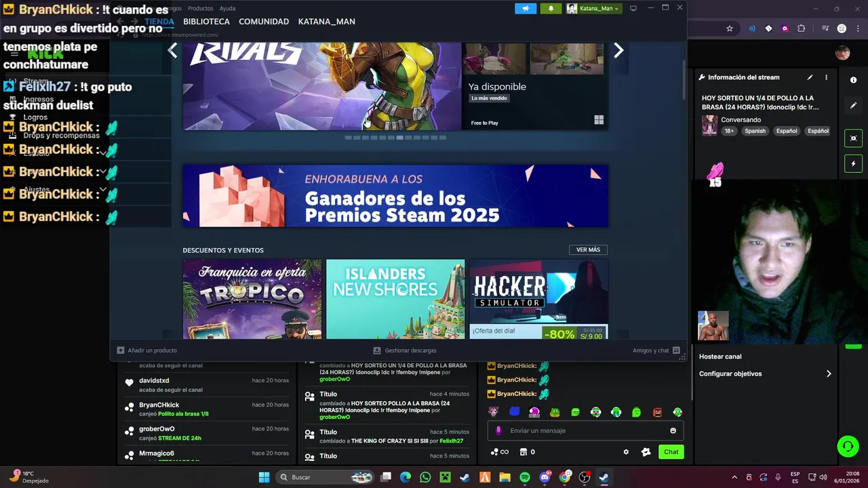
Task: Click the info icon in Kick sidebar
Action: [x=854, y=80]
